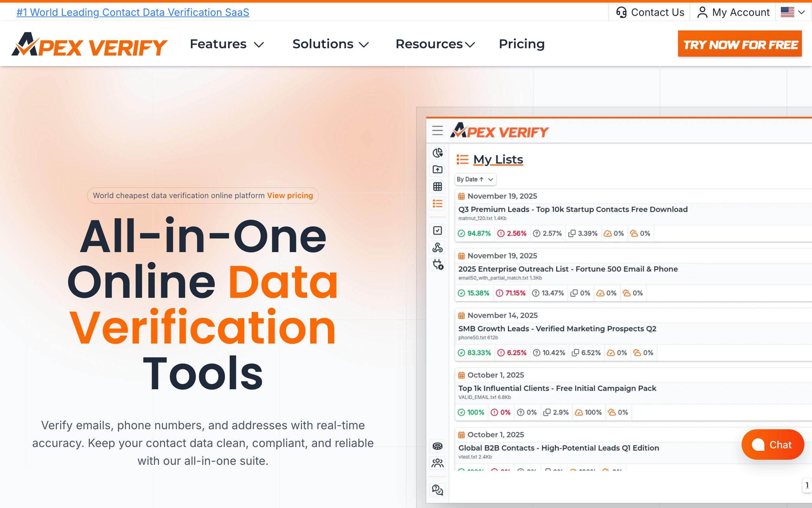Expand the Resources dropdown menu
Viewport: 812px width, 508px height.
click(x=435, y=44)
